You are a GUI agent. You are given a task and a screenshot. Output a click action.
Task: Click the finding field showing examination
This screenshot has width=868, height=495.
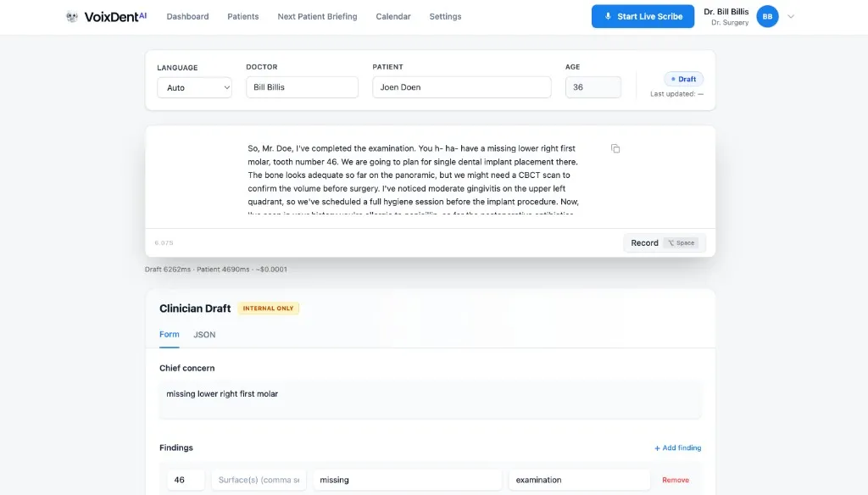pyautogui.click(x=579, y=480)
